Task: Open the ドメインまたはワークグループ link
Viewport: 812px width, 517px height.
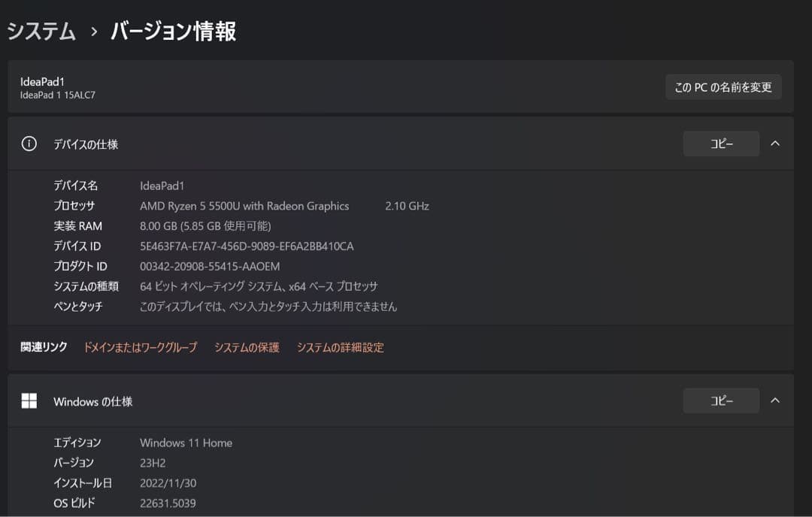Action: (x=140, y=347)
